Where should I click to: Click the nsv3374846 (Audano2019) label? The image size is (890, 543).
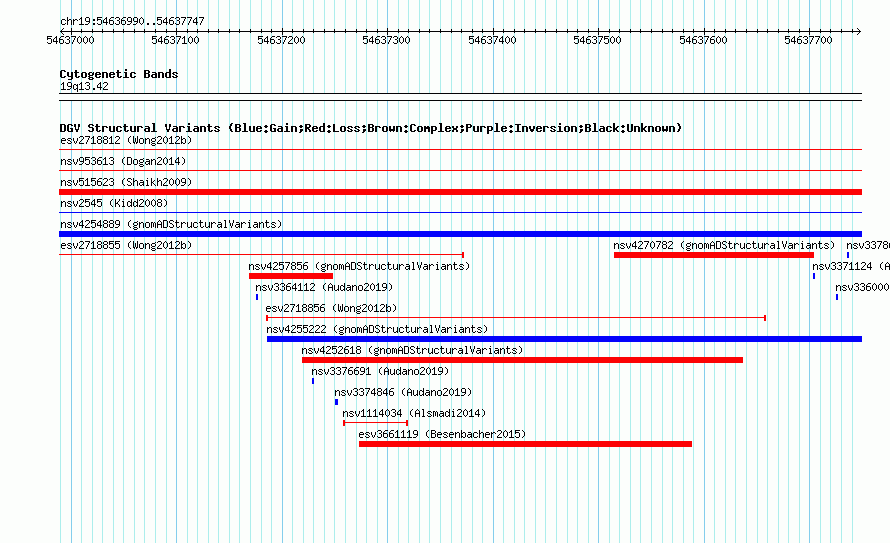coord(403,392)
